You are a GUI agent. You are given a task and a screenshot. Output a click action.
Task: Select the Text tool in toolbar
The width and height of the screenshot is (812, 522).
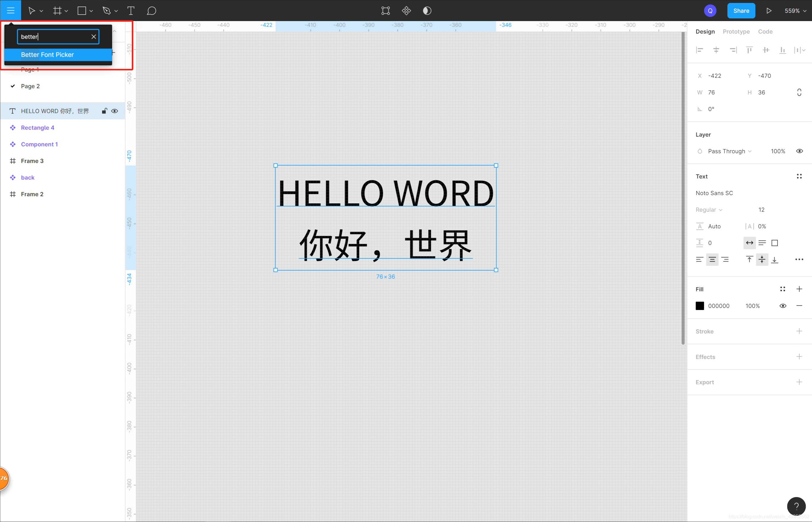coord(130,10)
